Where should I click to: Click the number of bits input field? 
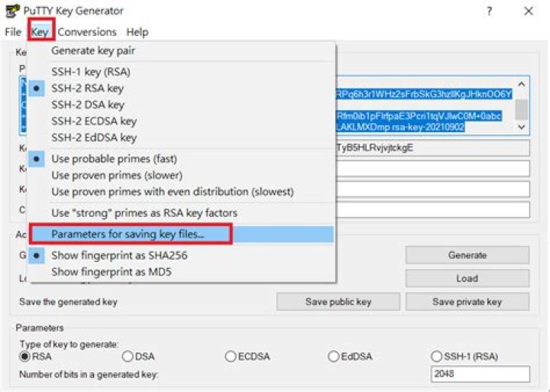(480, 374)
